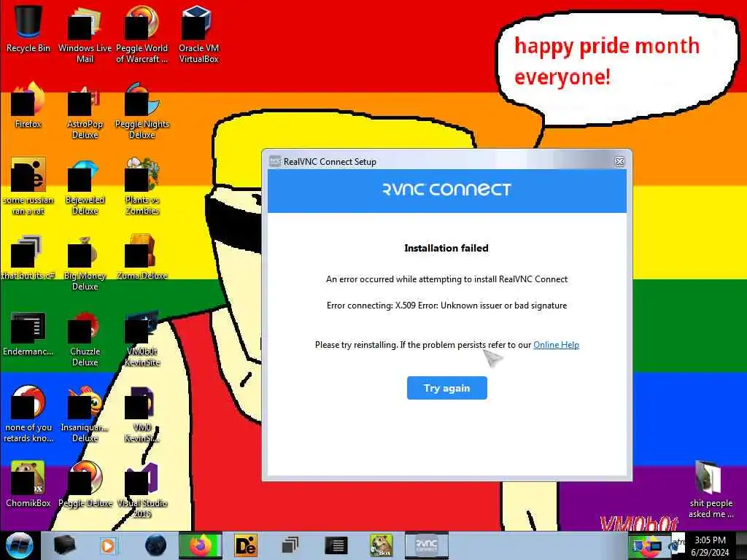The height and width of the screenshot is (560, 747).
Task: Open the 'people asked me' folder icon
Action: click(x=711, y=489)
